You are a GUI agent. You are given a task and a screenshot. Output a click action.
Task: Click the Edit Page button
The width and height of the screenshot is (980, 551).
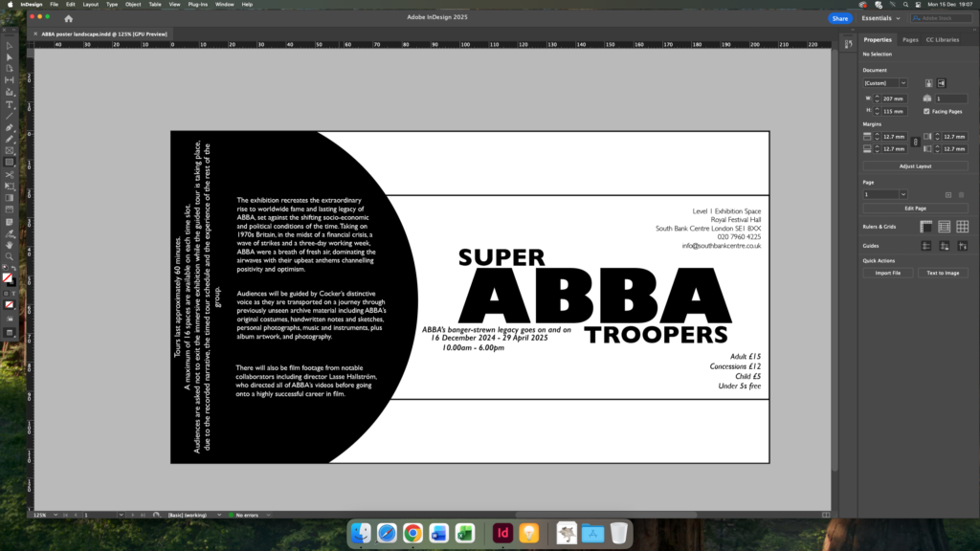coord(916,209)
